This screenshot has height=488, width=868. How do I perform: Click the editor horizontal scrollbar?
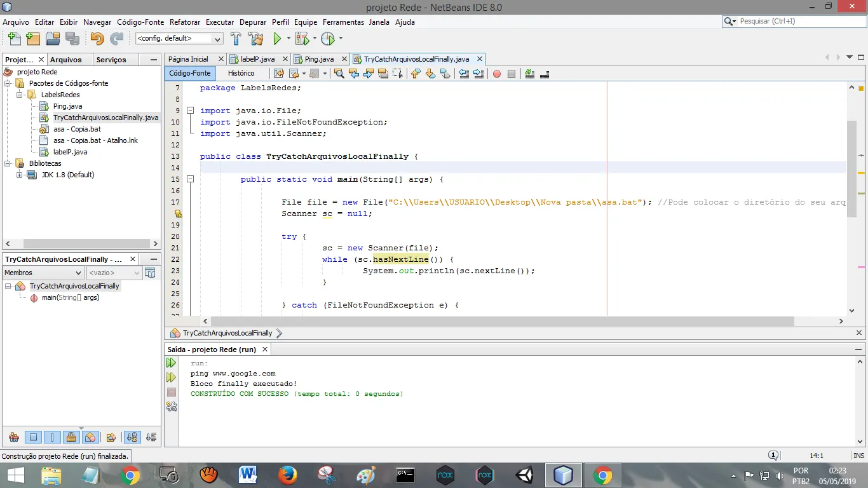502,322
